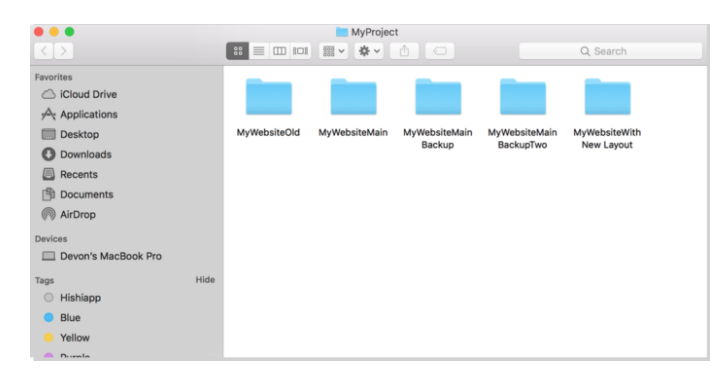
Task: Go back with the left arrow
Action: pyautogui.click(x=44, y=51)
